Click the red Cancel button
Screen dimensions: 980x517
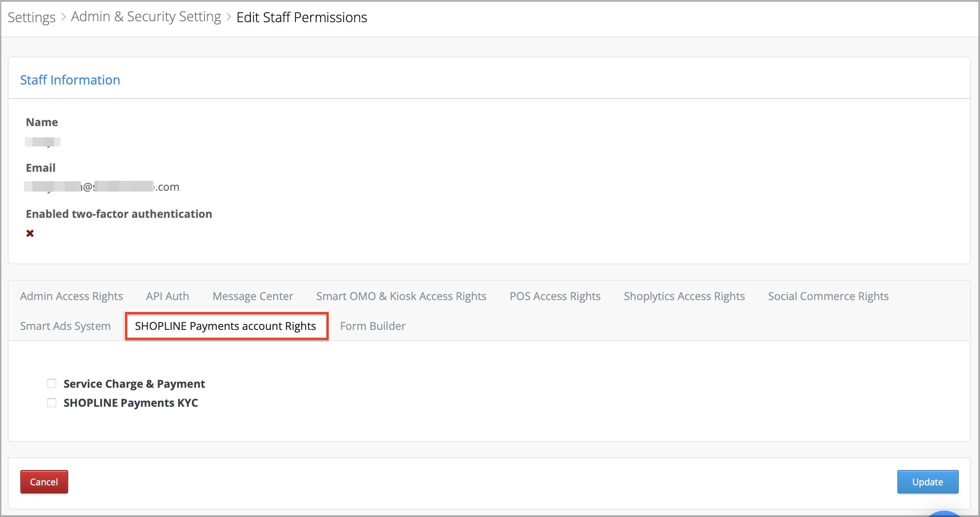point(44,482)
